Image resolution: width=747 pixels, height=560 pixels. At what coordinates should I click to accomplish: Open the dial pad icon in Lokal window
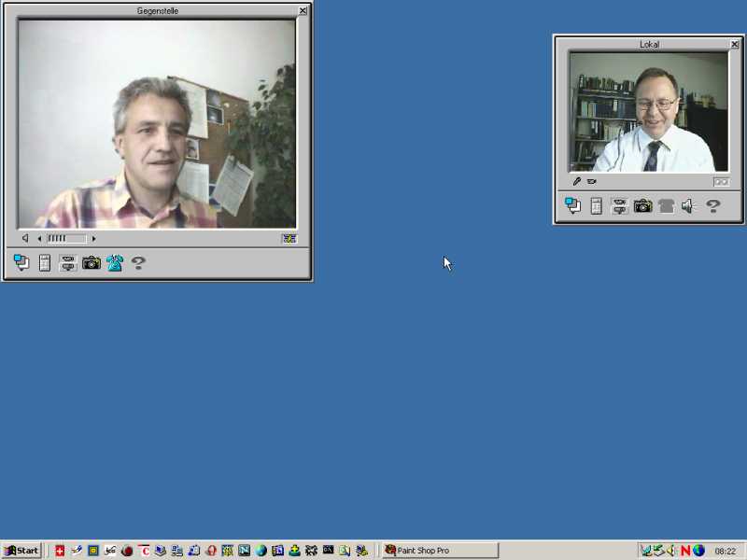point(596,205)
